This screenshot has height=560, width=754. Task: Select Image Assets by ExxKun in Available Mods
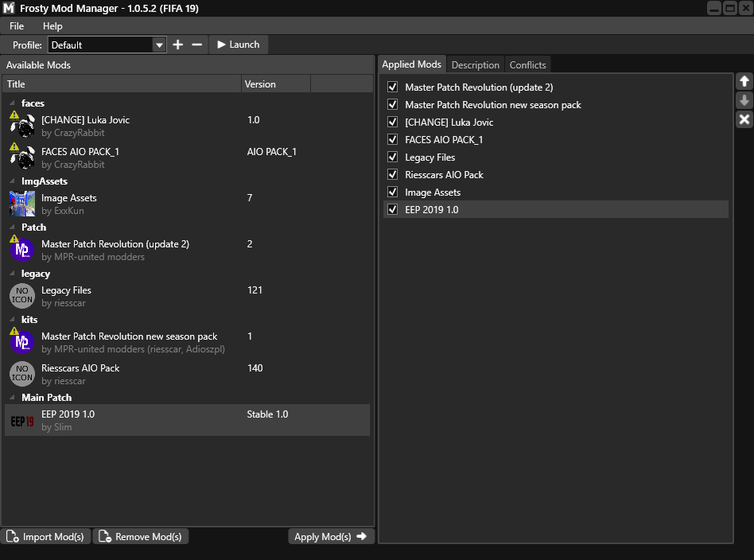pyautogui.click(x=188, y=204)
